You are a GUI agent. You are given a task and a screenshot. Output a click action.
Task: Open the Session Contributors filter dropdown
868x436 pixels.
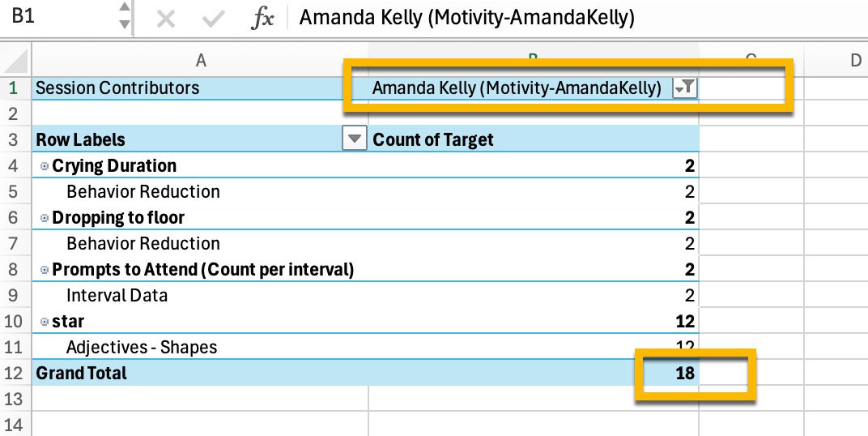click(x=685, y=88)
